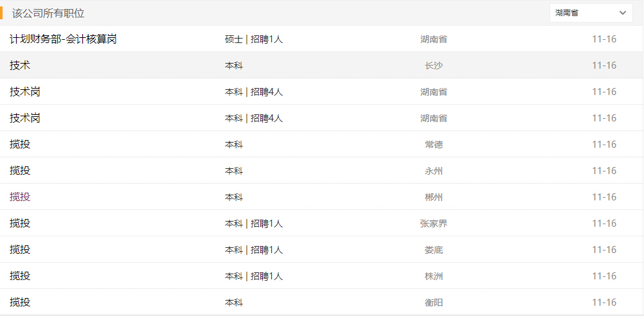Click the 硕士 | 招聘1人 requirement text
Screen dimensions: 644x316
pos(254,39)
